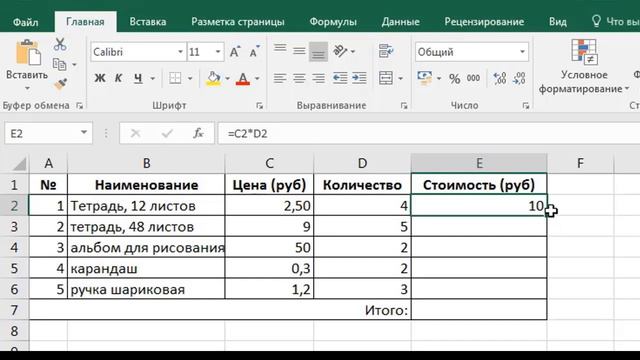Apply percent style format icon
The image size is (640, 360).
point(454,78)
